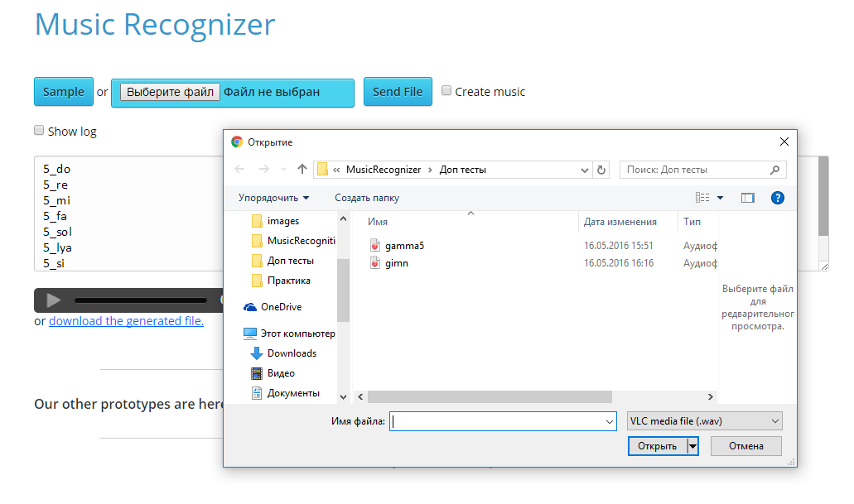Select the gimn file name

[x=397, y=263]
